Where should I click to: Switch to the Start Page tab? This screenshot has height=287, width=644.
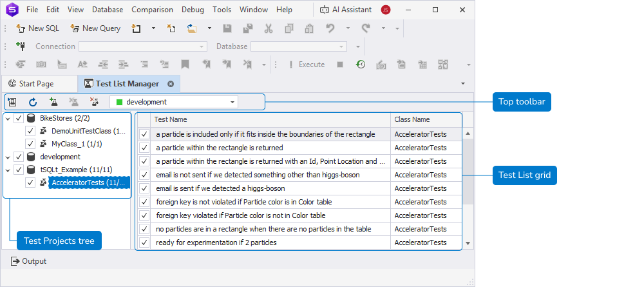[x=31, y=84]
